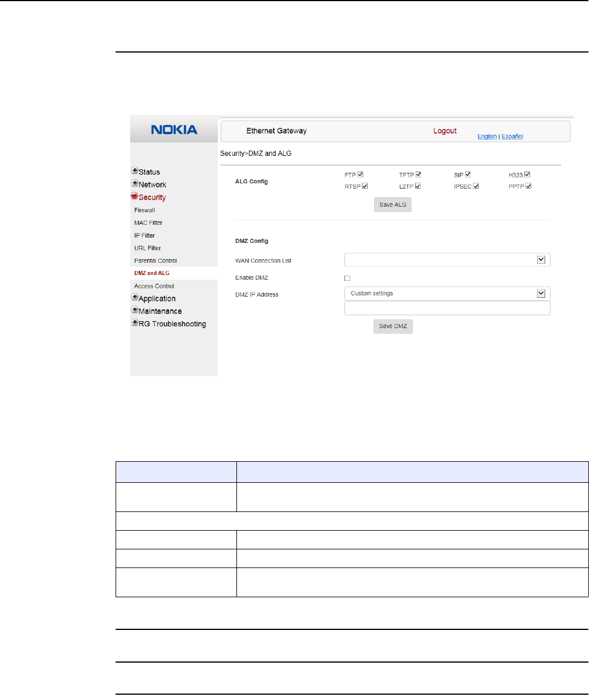Open the Network section label

pyautogui.click(x=152, y=185)
